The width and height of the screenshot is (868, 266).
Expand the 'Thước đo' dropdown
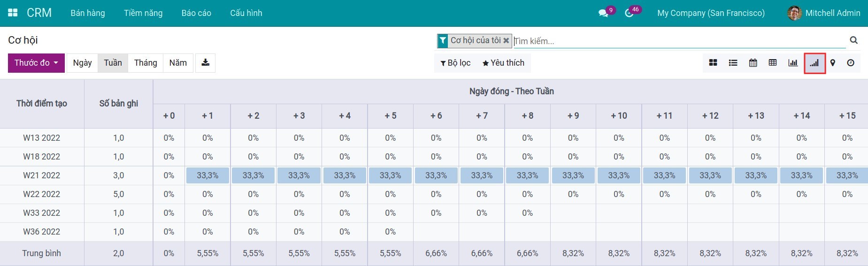click(x=36, y=63)
